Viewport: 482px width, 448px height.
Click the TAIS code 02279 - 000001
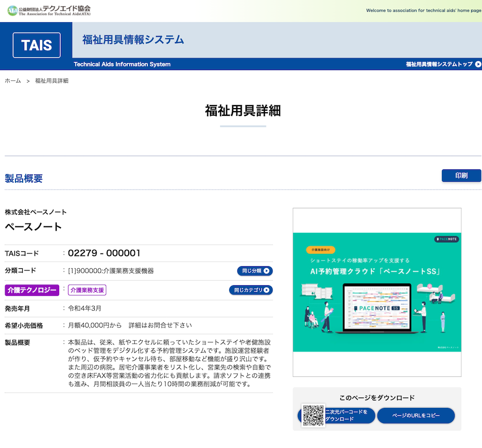(x=104, y=253)
